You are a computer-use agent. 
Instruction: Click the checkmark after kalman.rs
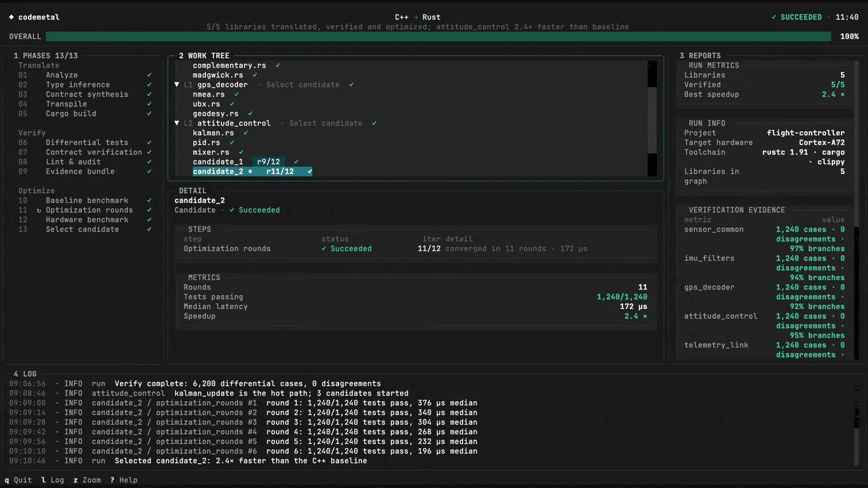click(246, 133)
